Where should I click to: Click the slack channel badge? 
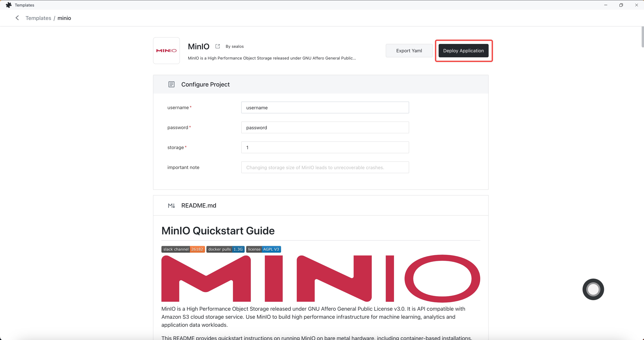(183, 249)
